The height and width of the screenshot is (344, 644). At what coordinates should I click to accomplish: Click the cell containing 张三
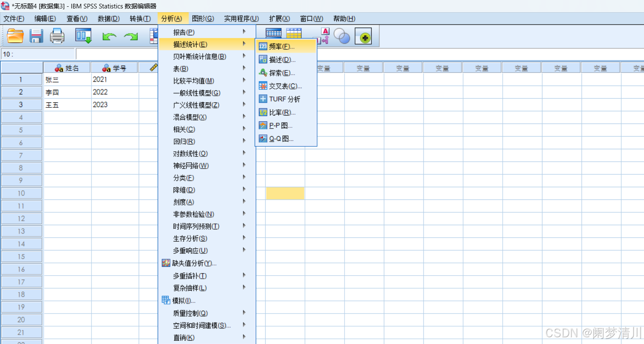[x=67, y=80]
